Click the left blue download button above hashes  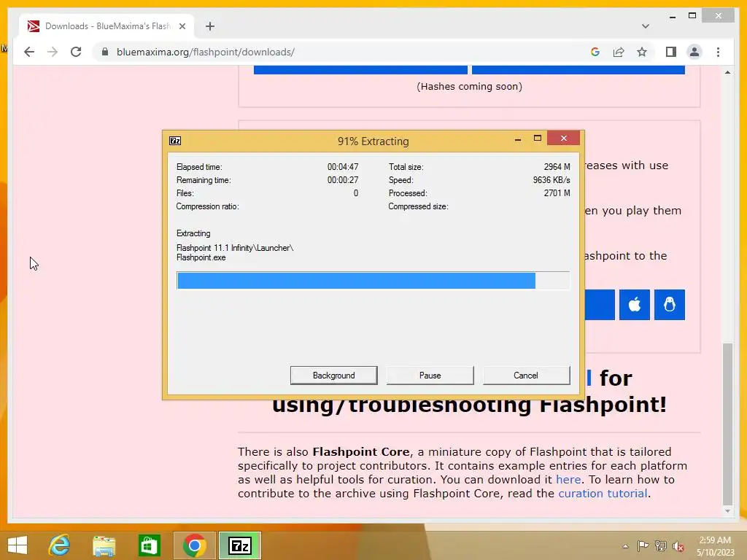pos(360,70)
